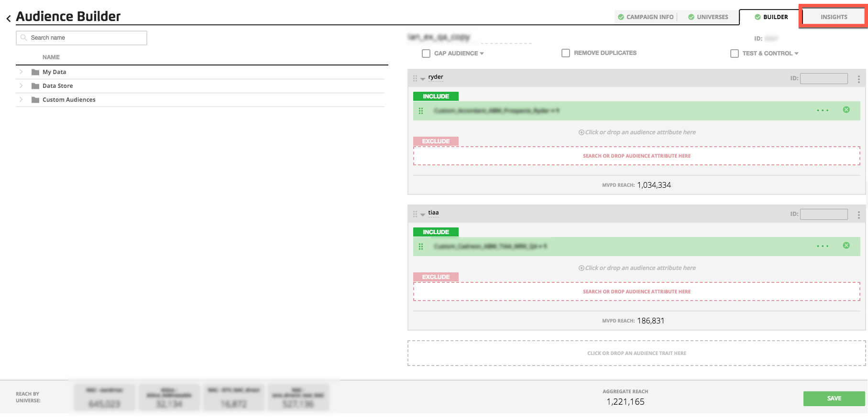Open the tiaa segment kebab menu
868x420 pixels.
(x=858, y=215)
